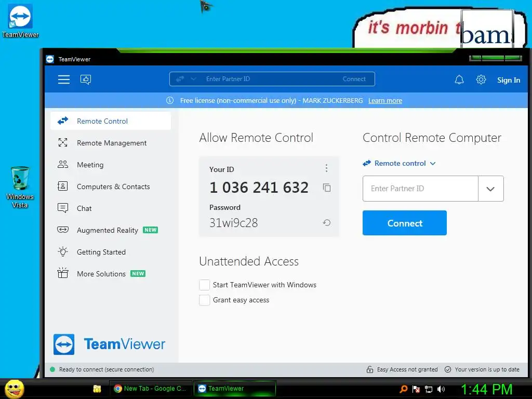Image resolution: width=532 pixels, height=399 pixels.
Task: Copy Your ID with the copy icon
Action: [x=327, y=188]
